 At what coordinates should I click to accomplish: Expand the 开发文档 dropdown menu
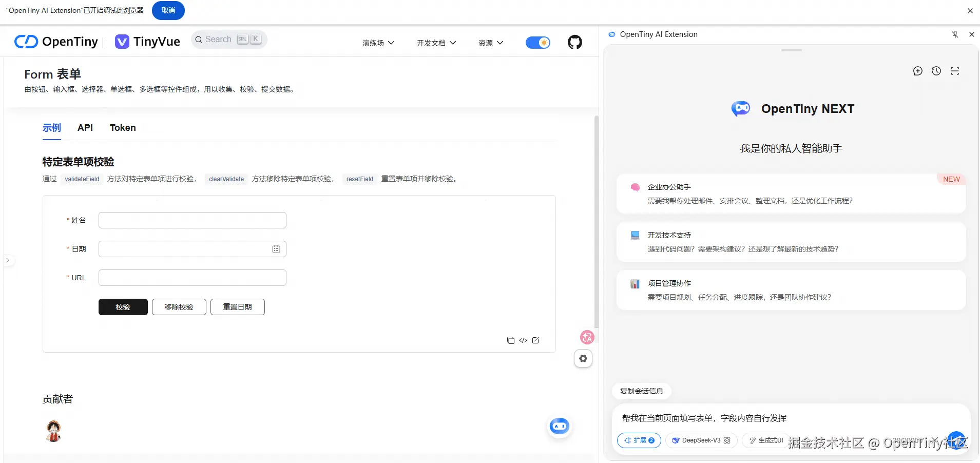pos(436,43)
